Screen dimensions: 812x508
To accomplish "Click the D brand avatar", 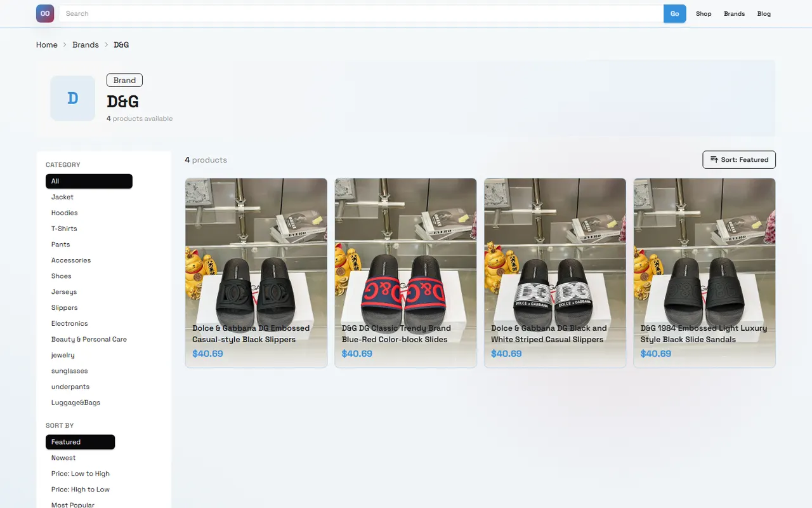I will (x=73, y=98).
